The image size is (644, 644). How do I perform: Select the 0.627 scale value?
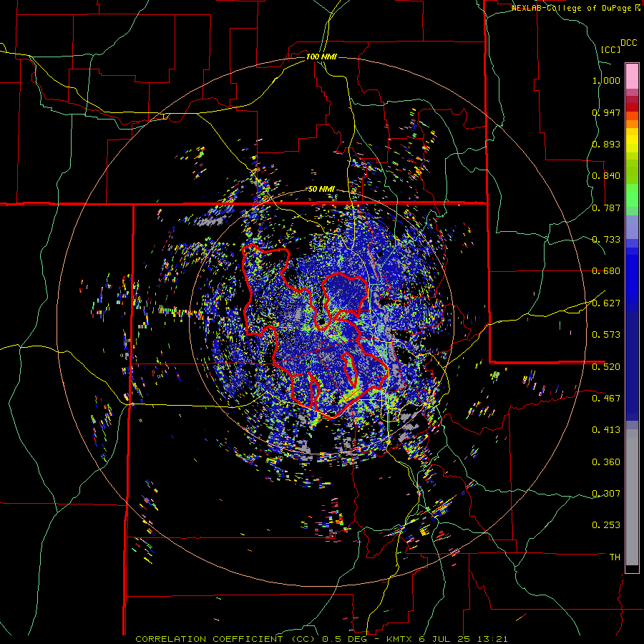coord(606,303)
